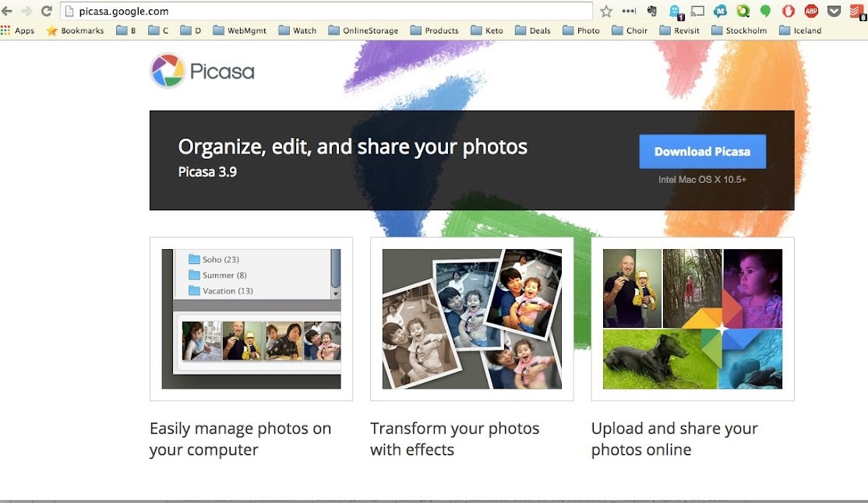The width and height of the screenshot is (868, 503).
Task: Open the B bookmarks folder
Action: pyautogui.click(x=126, y=30)
